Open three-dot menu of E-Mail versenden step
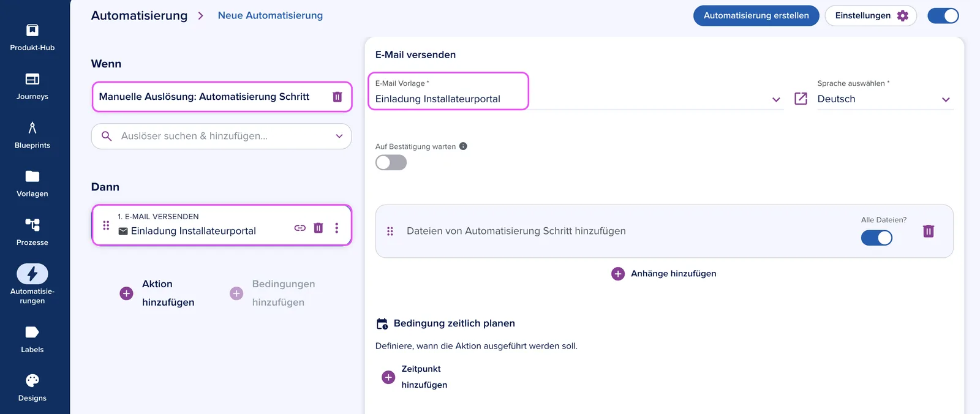 pyautogui.click(x=337, y=228)
